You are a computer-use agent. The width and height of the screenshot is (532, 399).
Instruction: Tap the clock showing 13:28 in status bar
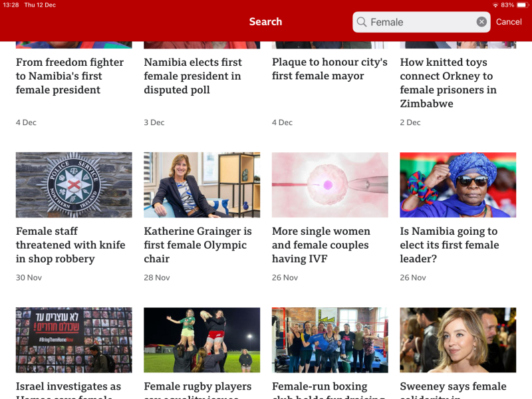point(12,5)
